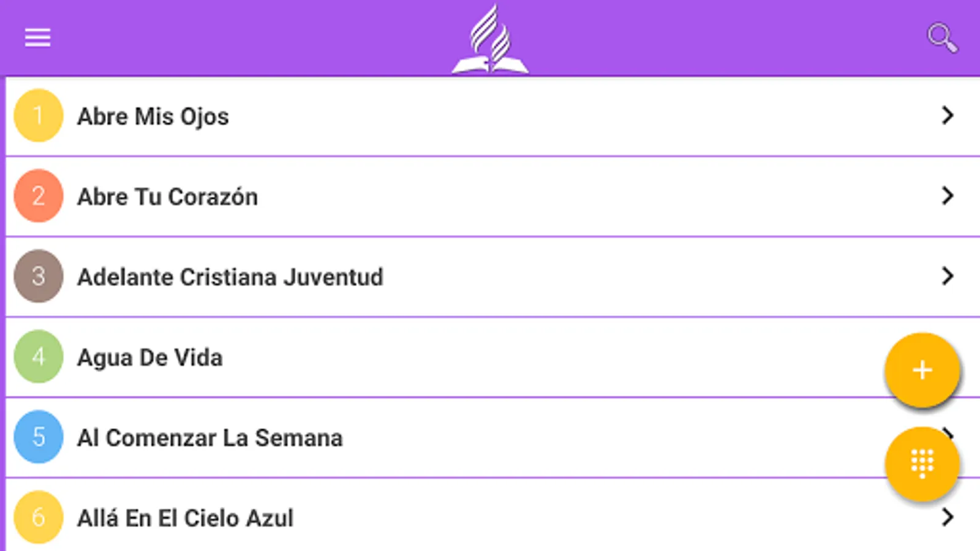
Task: Select the Allá En El Cielo Azul title
Action: (185, 519)
